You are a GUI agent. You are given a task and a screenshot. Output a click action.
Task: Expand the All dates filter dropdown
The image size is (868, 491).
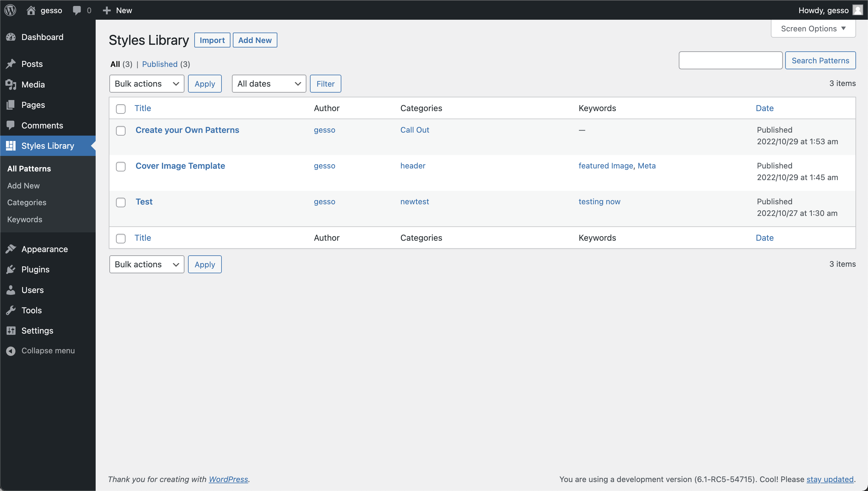click(268, 83)
